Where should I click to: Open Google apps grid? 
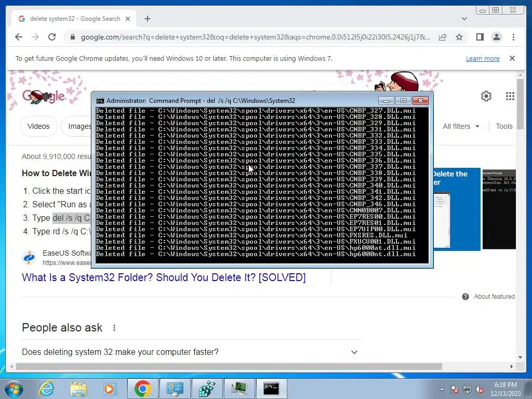(x=510, y=96)
